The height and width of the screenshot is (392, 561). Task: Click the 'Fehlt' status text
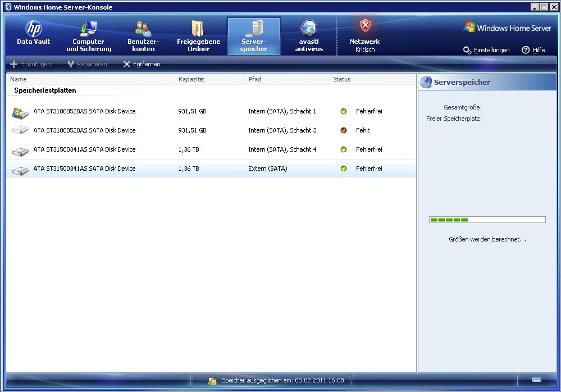click(363, 130)
